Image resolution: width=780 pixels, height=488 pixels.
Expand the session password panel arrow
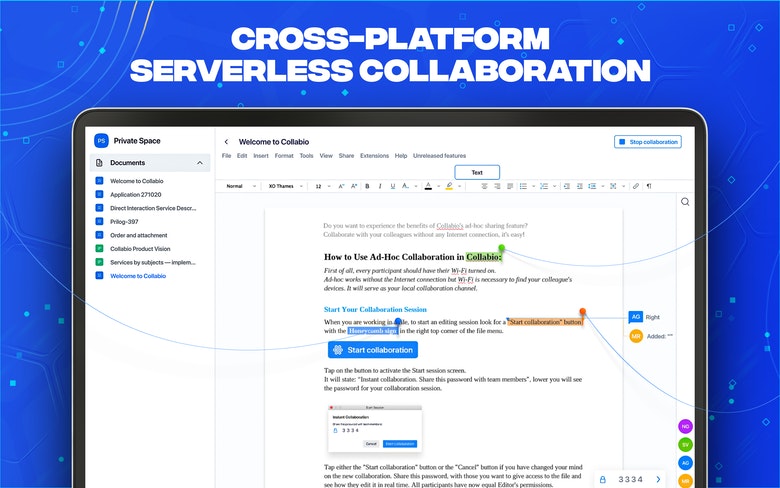click(x=659, y=480)
